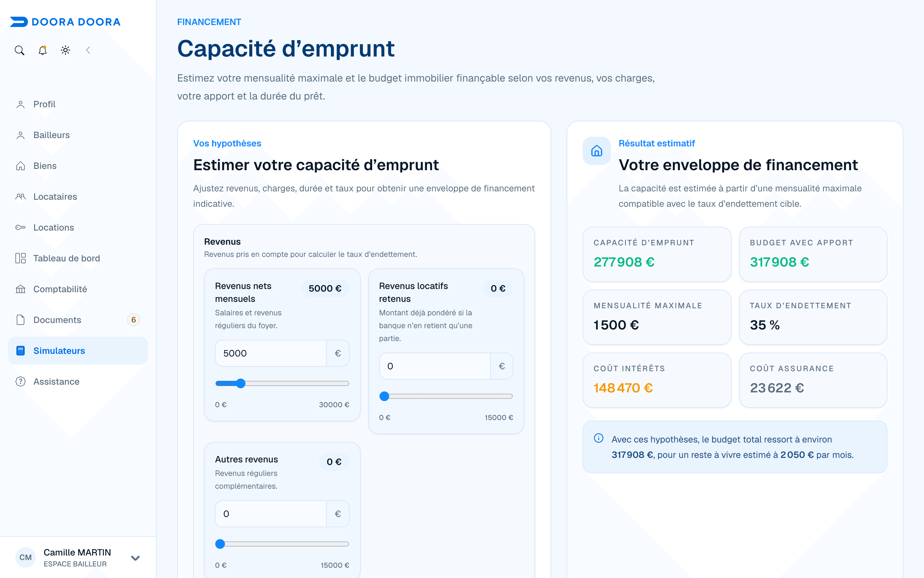Click the Camille MARTIN name
The image size is (924, 578).
(77, 552)
